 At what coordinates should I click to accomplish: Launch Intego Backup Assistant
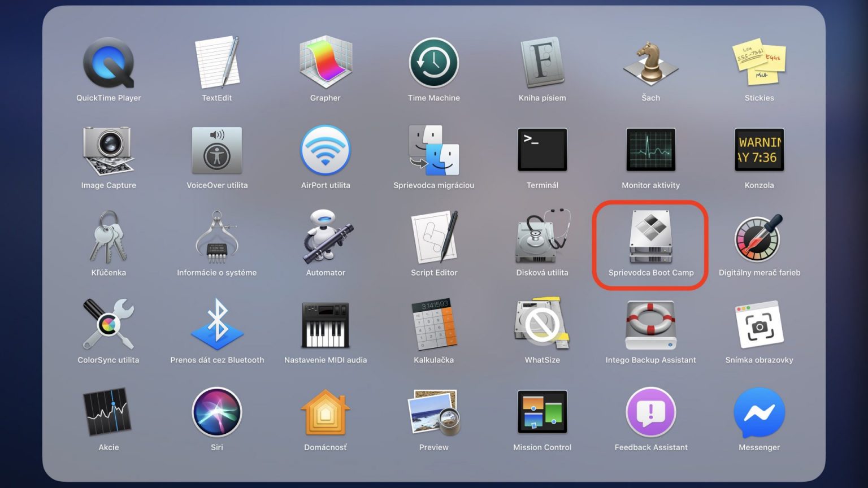tap(651, 325)
